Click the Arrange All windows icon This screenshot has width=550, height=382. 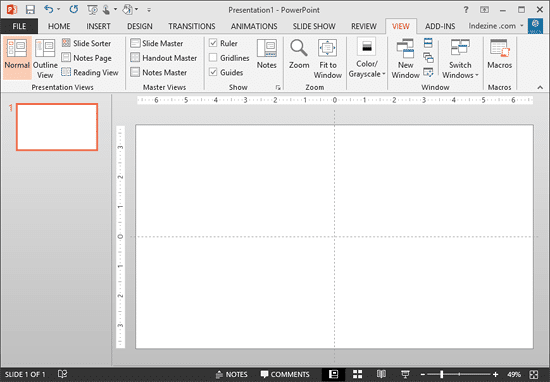pyautogui.click(x=428, y=43)
